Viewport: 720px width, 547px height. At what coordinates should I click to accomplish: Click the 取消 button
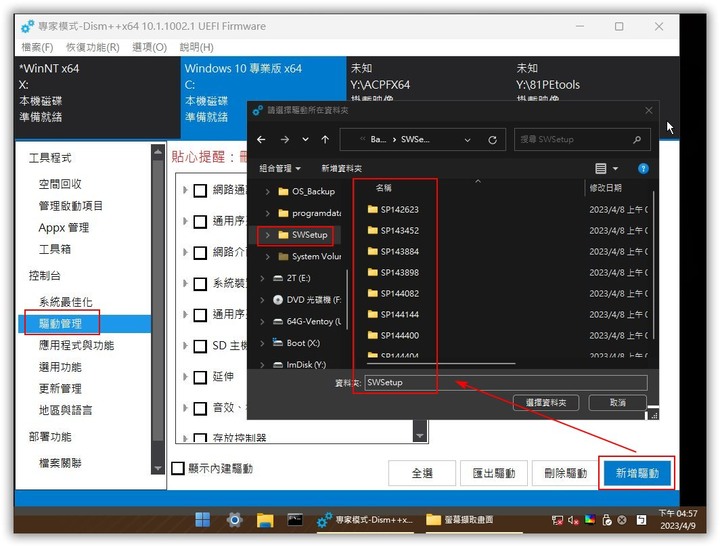click(618, 403)
